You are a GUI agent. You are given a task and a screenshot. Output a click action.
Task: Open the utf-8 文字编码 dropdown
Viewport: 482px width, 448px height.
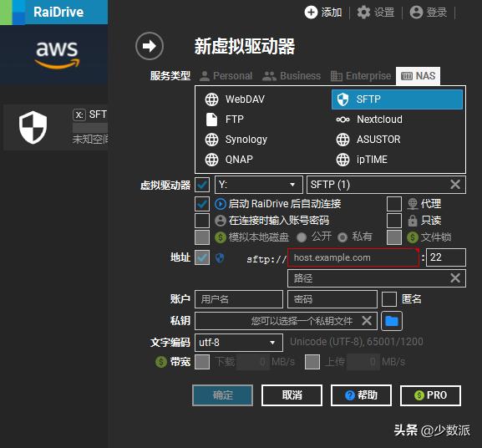tap(239, 343)
